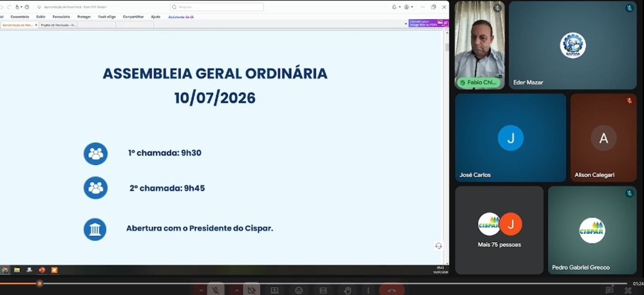Open the Formulário menu

[61, 17]
